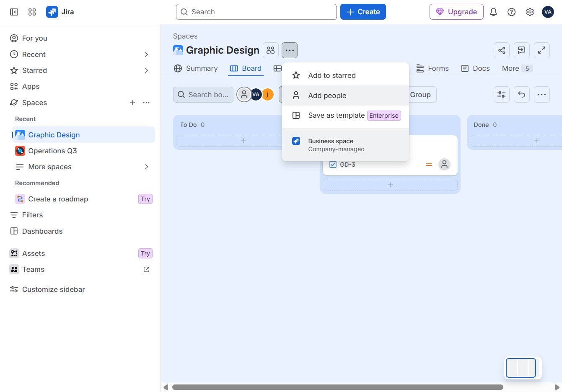This screenshot has height=392, width=562.
Task: Open the Operations Q3 space
Action: 83,151
